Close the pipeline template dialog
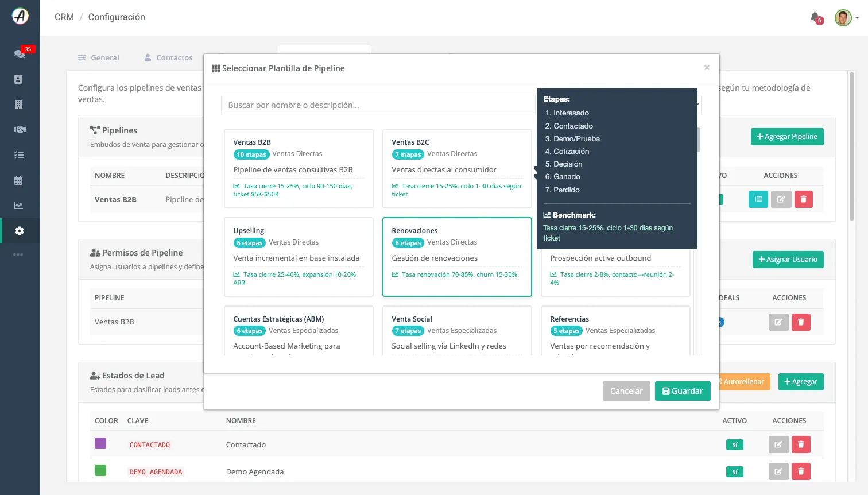This screenshot has height=495, width=868. (x=707, y=68)
